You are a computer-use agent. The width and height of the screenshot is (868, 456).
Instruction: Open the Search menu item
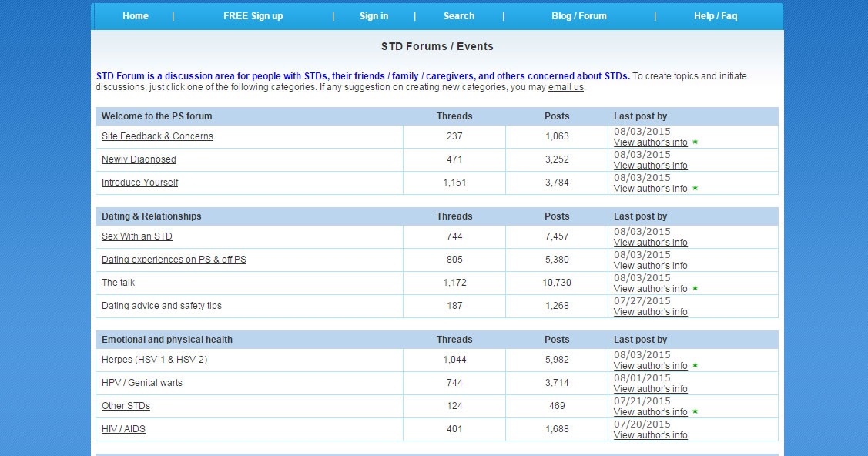(459, 16)
